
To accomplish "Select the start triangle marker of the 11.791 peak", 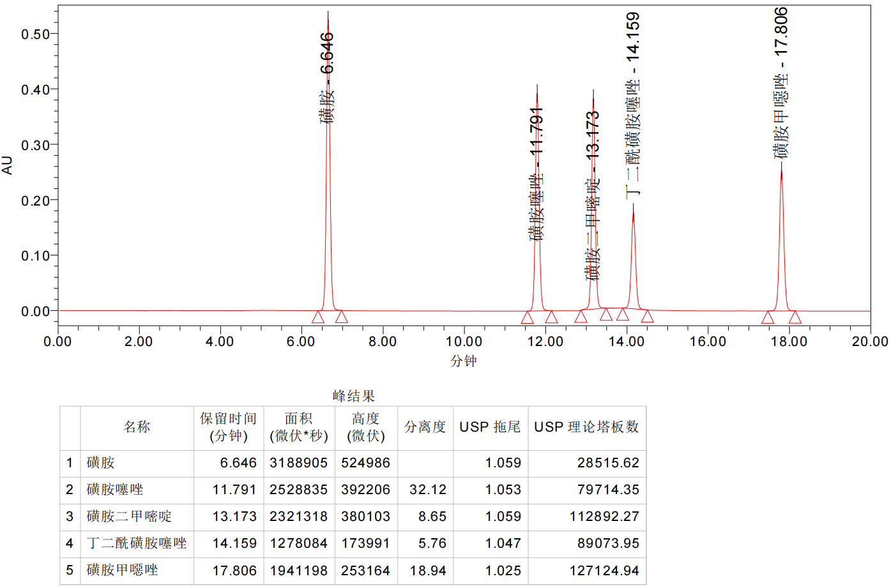I will click(x=527, y=317).
